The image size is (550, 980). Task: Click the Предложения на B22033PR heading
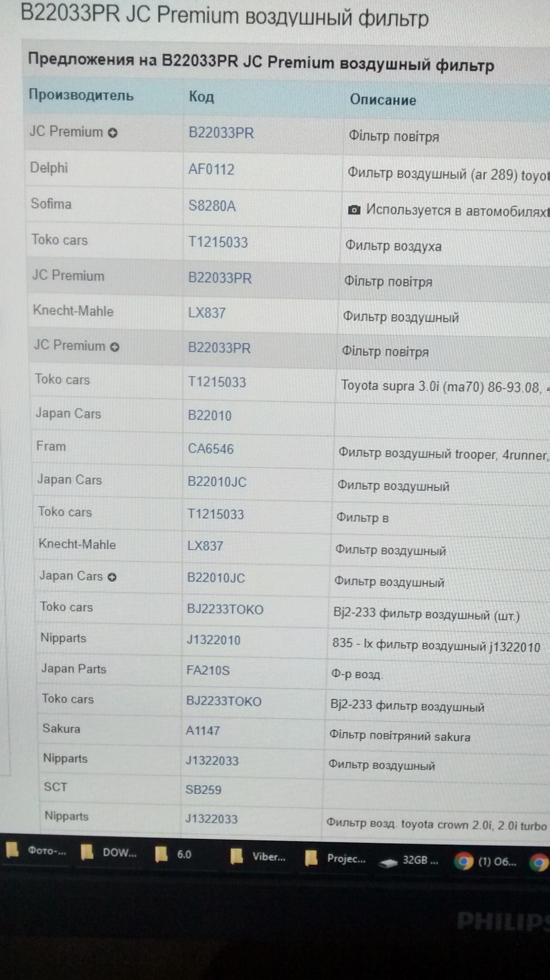261,61
